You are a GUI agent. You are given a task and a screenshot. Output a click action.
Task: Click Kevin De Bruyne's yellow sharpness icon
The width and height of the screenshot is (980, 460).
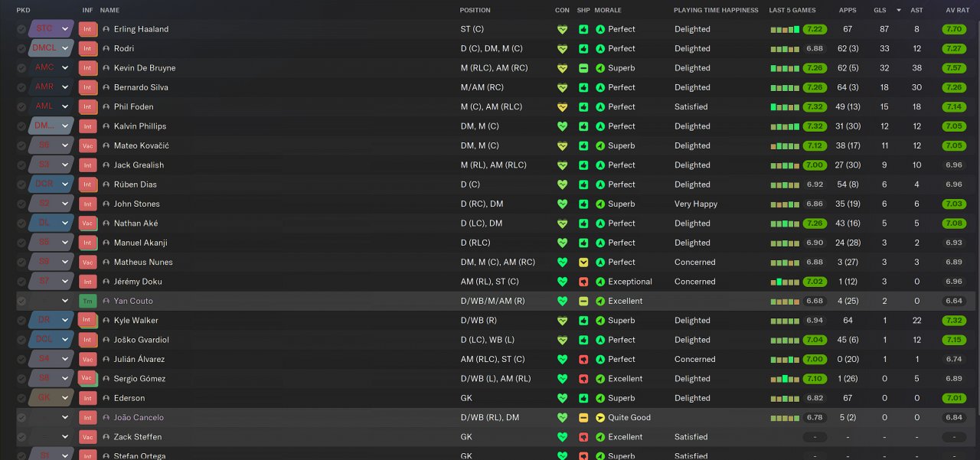(583, 68)
